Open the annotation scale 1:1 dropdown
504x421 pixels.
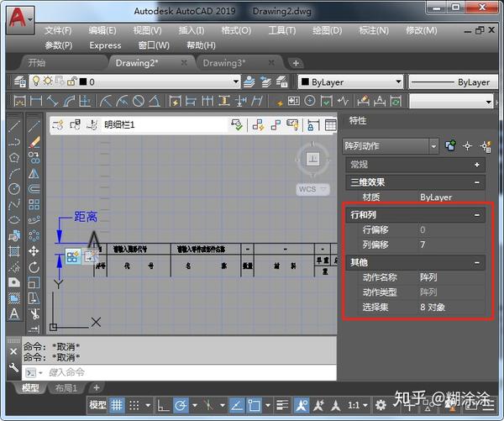click(x=358, y=405)
